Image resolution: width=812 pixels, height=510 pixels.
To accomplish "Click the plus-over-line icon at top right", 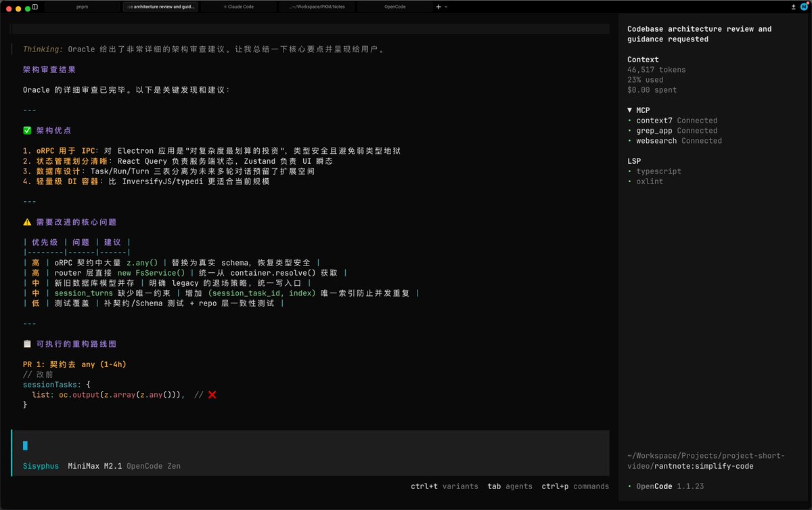I will [793, 7].
